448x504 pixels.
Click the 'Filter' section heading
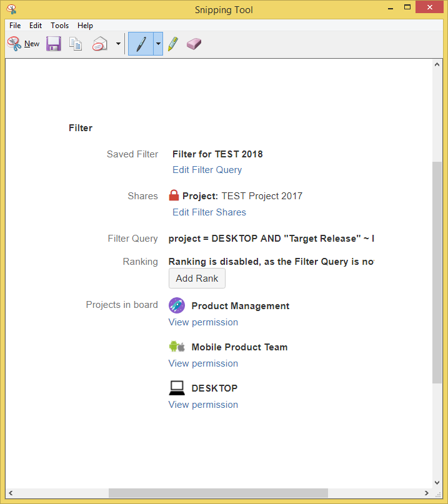81,128
